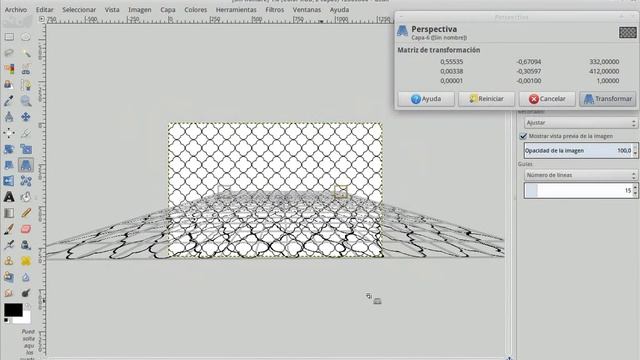The image size is (640, 360).
Task: Click the Reiniciar button
Action: point(487,99)
